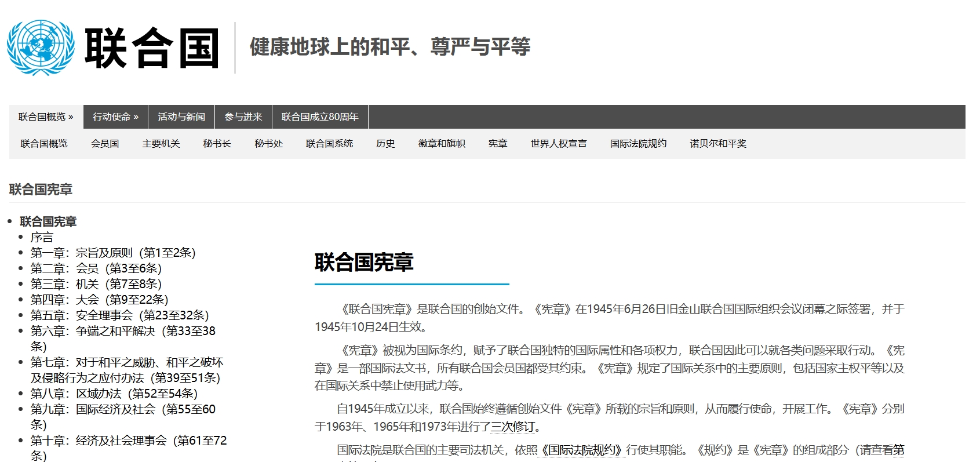The height and width of the screenshot is (462, 980).
Task: Open 世界人权宣言 in the submenu
Action: (x=559, y=144)
